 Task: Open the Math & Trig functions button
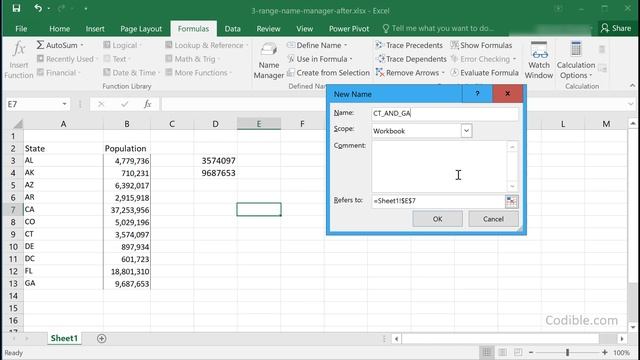pos(193,59)
